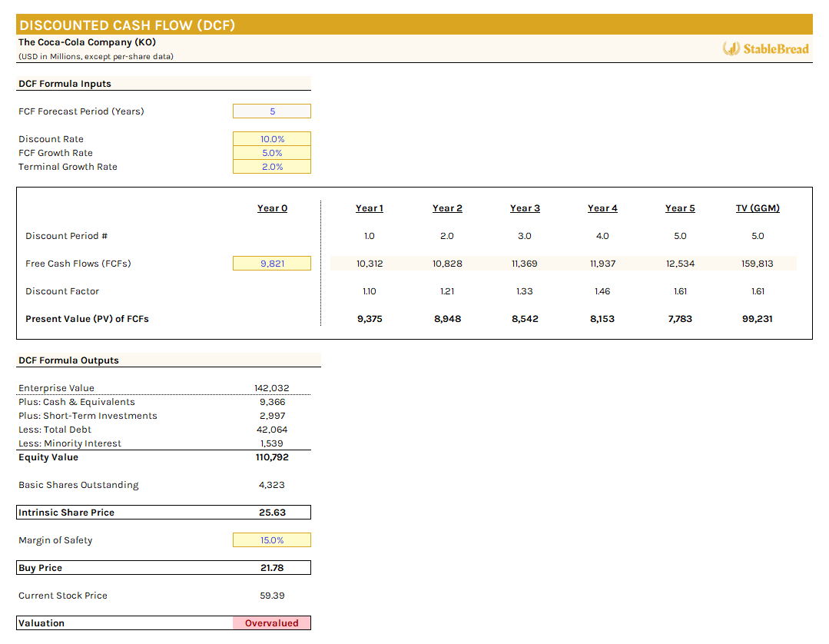Select the Plus: Cash & Equivalents row

point(76,402)
